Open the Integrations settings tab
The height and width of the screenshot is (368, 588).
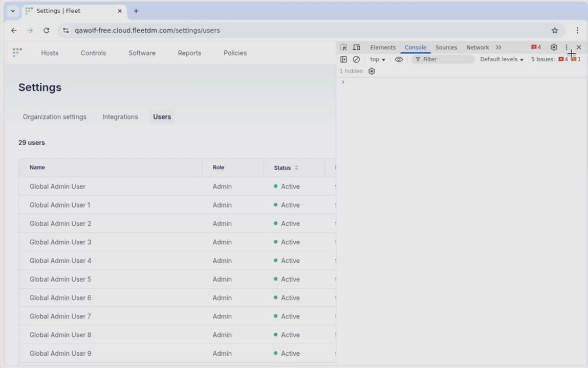click(120, 117)
